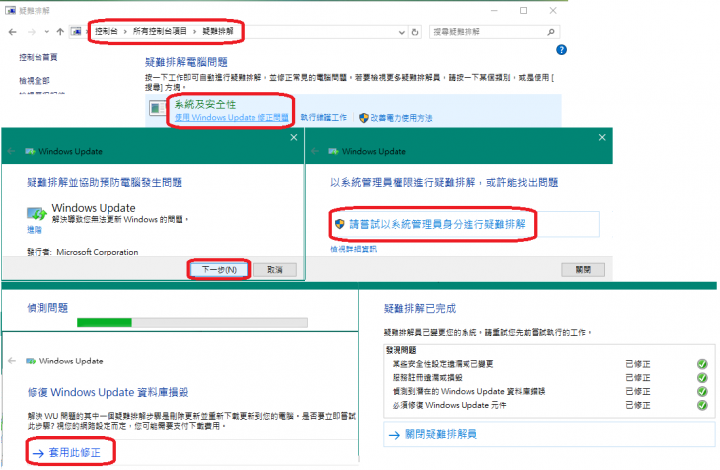Viewport: 720px width, 470px height.
Task: Click the 系統及安全性 category icon
Action: tap(158, 108)
